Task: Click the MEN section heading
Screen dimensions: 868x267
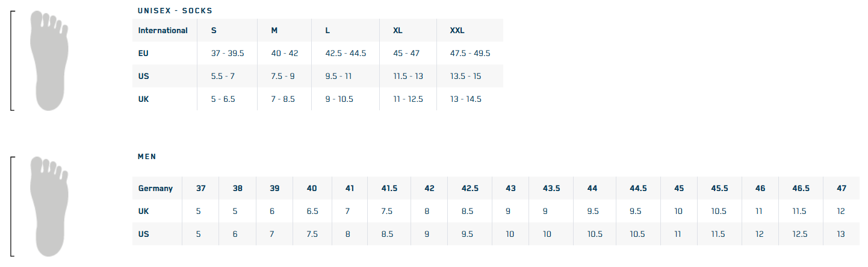Action: (x=147, y=157)
